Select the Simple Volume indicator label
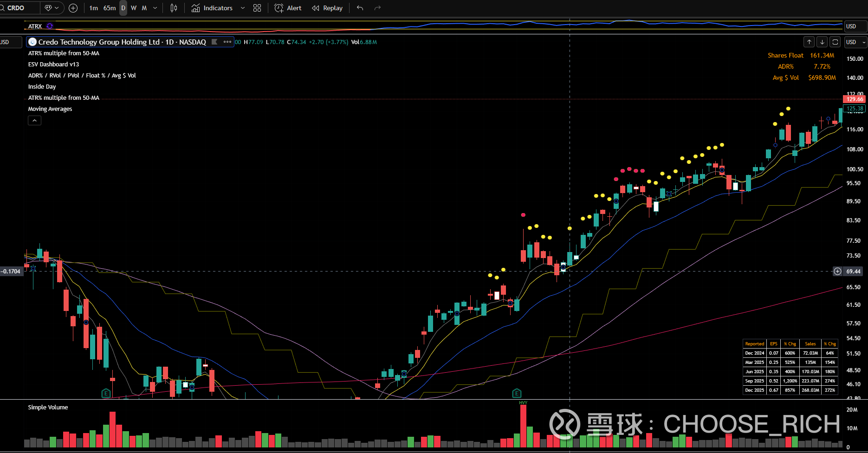This screenshot has width=868, height=453. (48, 407)
